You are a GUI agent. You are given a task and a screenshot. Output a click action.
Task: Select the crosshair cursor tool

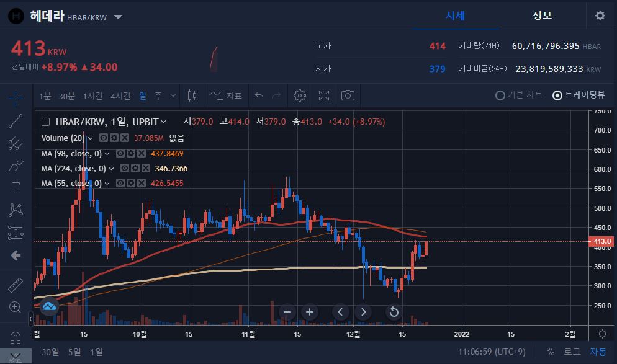tap(16, 98)
